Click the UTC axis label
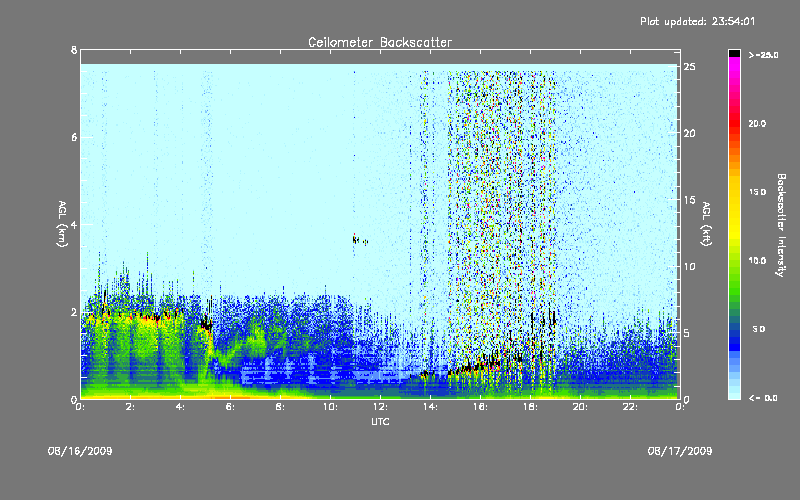This screenshot has height=500, width=800. click(x=380, y=421)
